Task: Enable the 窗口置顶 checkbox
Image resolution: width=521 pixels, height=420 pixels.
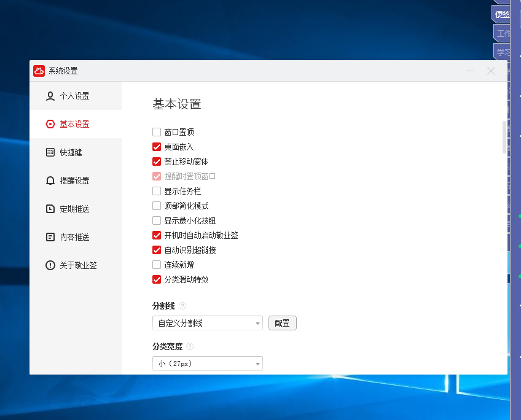Action: click(x=157, y=132)
